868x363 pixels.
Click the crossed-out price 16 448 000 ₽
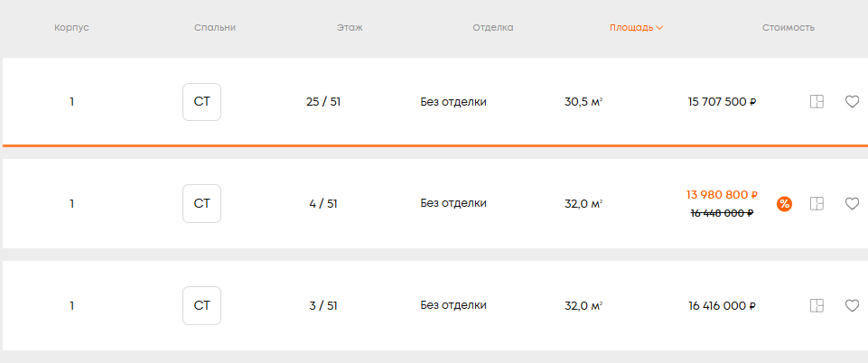click(x=722, y=213)
